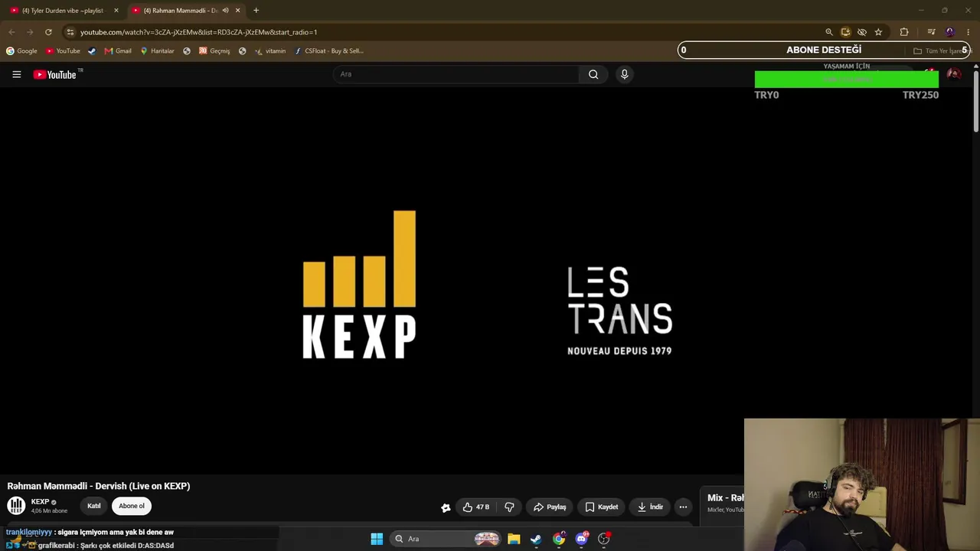Go back to the previous page
The width and height of the screenshot is (980, 551).
11,32
